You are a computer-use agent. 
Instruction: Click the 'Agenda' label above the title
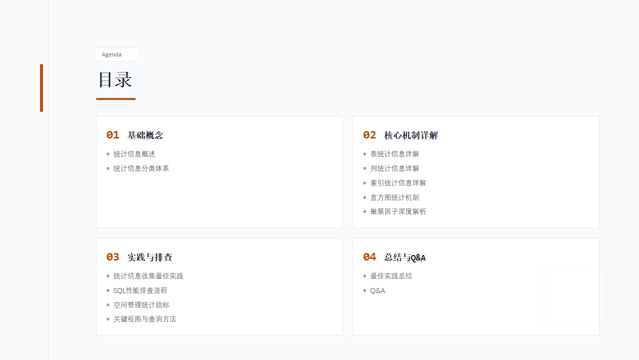tap(112, 55)
